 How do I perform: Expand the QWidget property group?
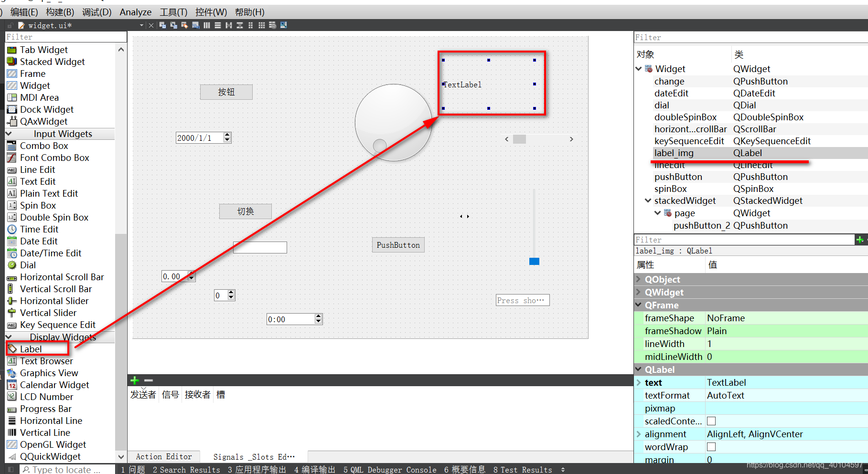[639, 292]
